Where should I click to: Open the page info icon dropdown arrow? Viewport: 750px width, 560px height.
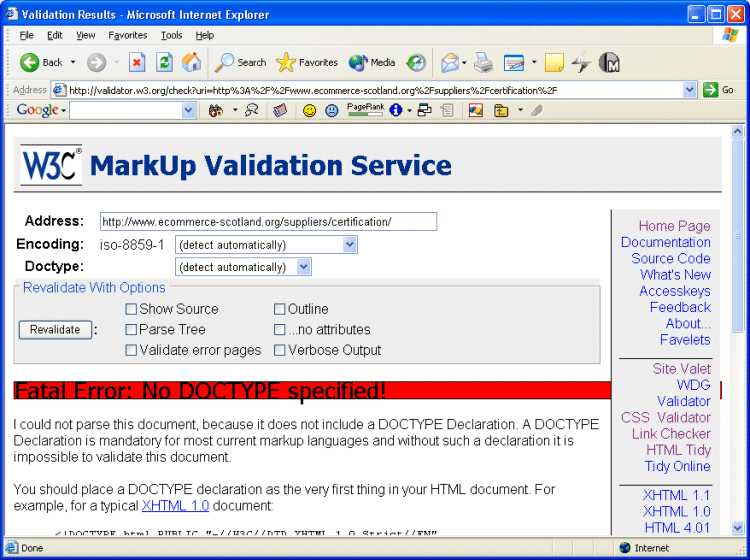tap(409, 110)
